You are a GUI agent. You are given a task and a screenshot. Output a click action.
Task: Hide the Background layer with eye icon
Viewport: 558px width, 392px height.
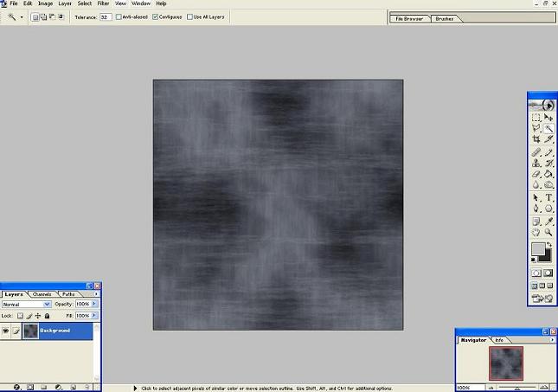tap(6, 331)
